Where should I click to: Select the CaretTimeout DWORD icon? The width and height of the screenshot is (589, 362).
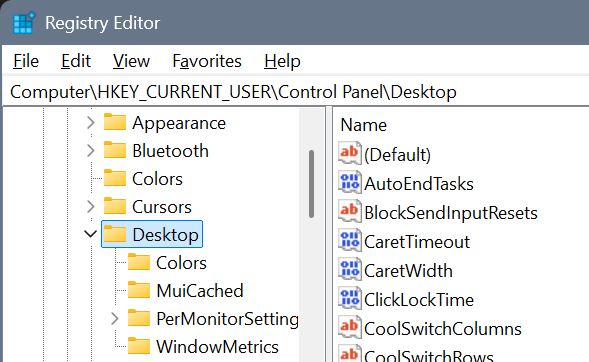click(350, 241)
